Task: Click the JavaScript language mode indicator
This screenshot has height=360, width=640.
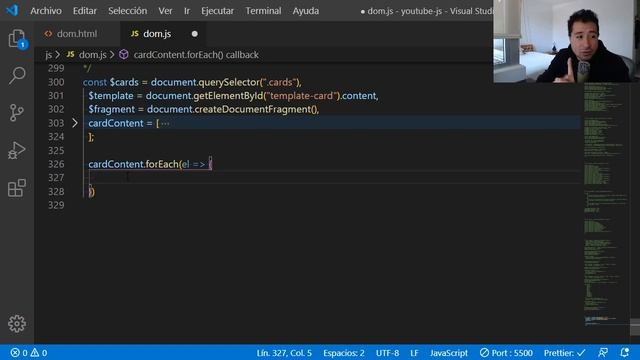Action: pyautogui.click(x=449, y=353)
